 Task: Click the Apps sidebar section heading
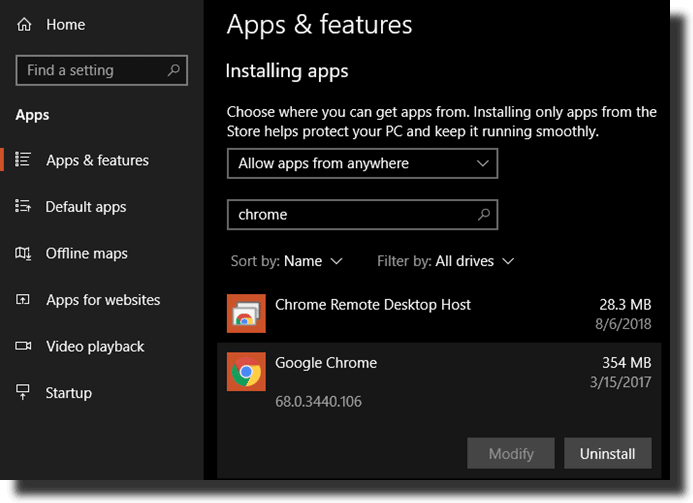pyautogui.click(x=32, y=115)
